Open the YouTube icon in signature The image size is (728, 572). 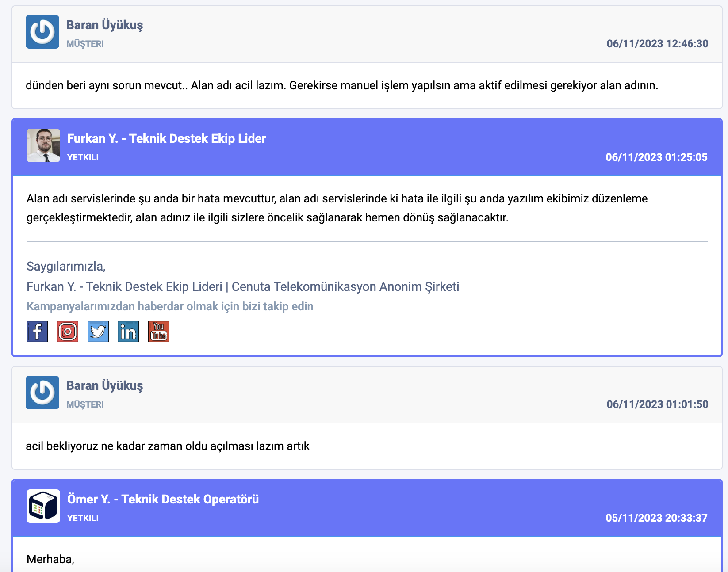tap(159, 332)
